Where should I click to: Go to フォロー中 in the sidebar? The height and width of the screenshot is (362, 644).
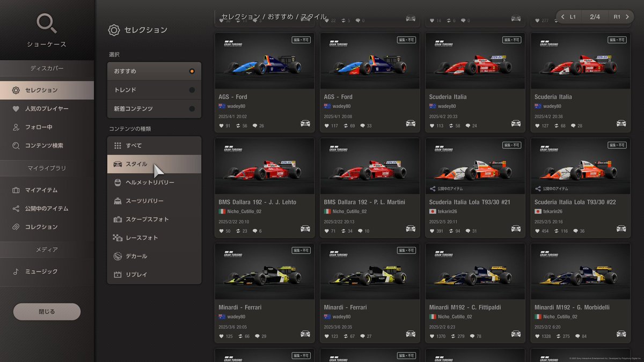pyautogui.click(x=47, y=127)
